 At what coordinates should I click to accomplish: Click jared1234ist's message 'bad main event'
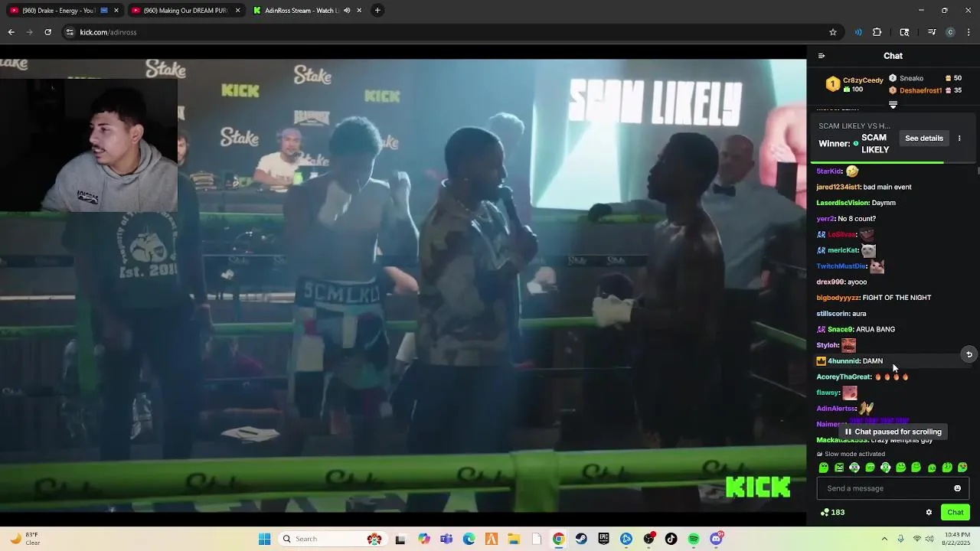point(887,187)
